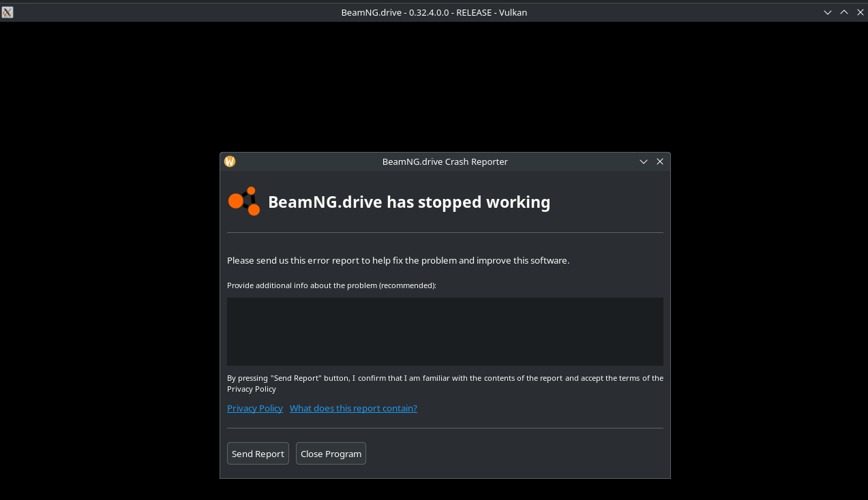The width and height of the screenshot is (868, 500).
Task: Click the "BeamNG.drive has stopped working" heading
Action: click(409, 202)
